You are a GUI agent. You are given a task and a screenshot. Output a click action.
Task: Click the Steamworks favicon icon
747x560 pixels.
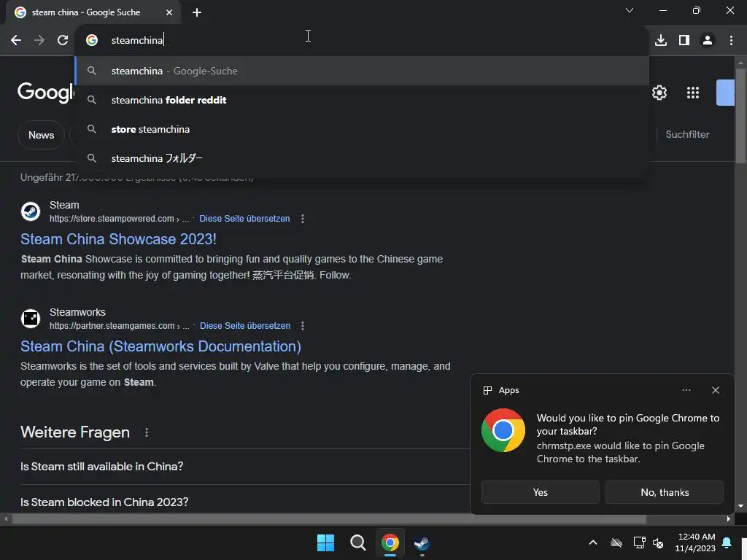point(31,319)
